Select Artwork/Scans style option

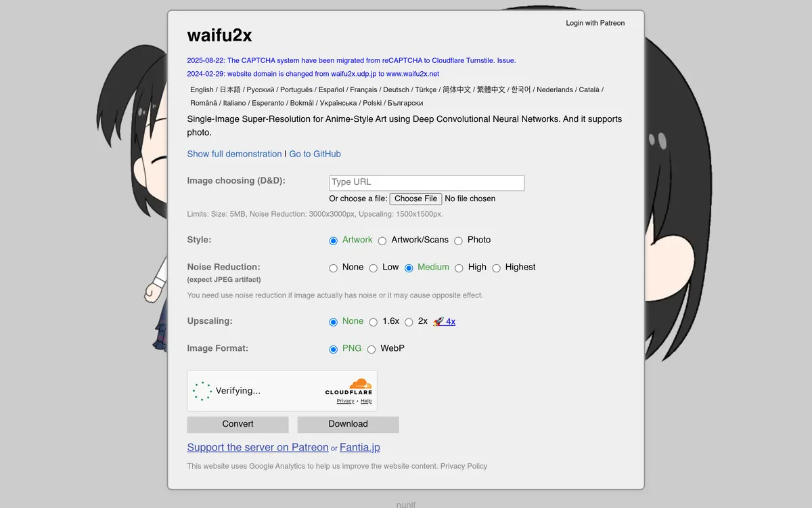click(382, 240)
